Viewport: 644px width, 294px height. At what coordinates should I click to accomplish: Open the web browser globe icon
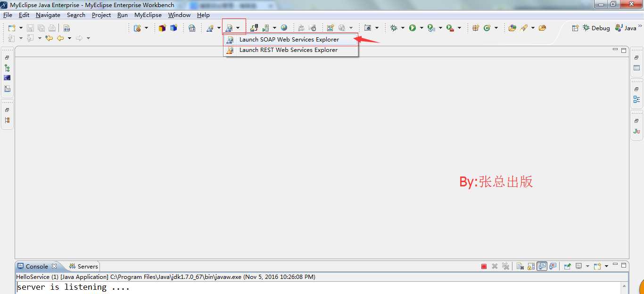(284, 28)
